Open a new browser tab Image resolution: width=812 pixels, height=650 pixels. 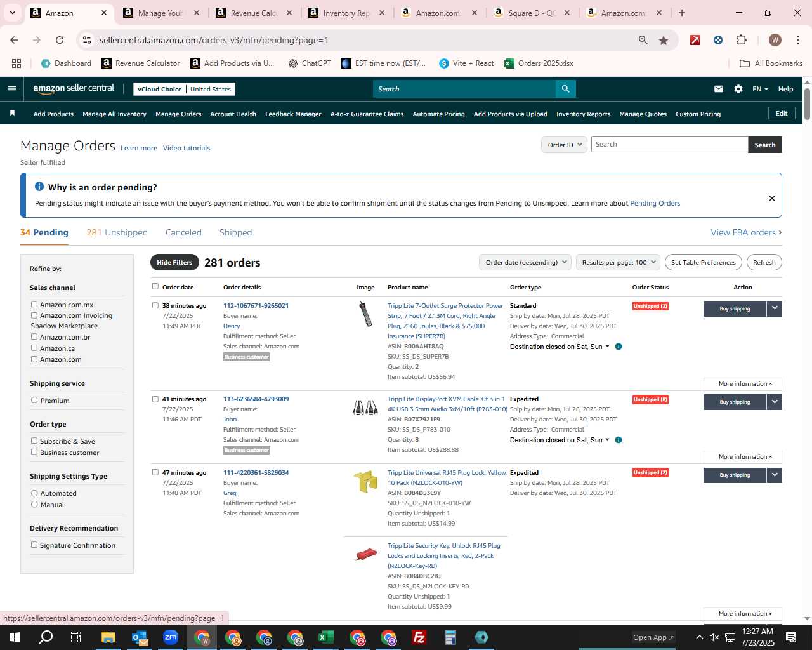coord(682,13)
